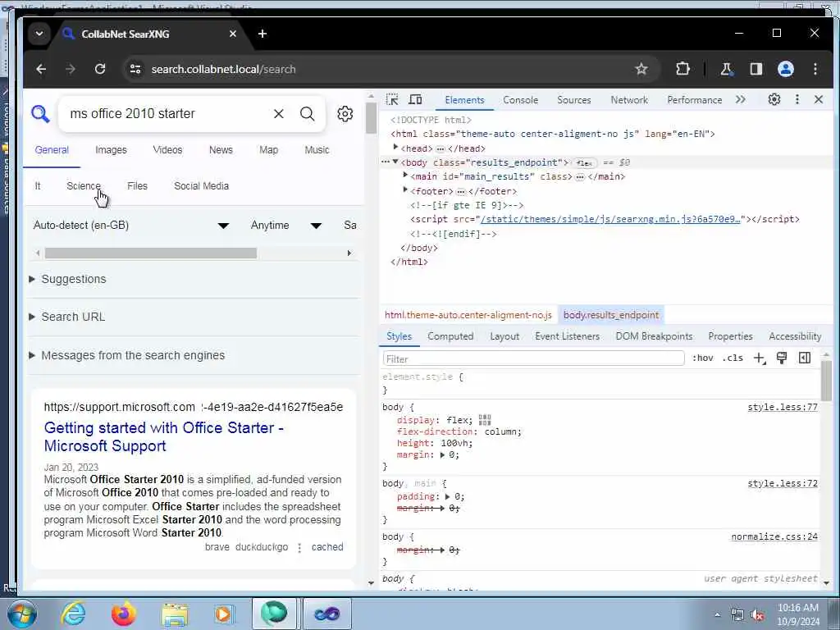Expand the head element in the DOM tree
840x630 pixels.
click(395, 148)
